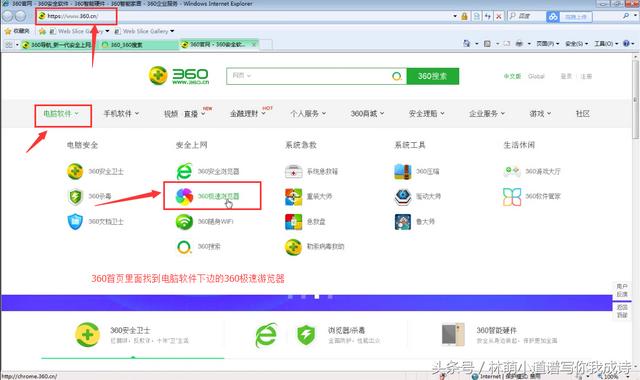Image resolution: width=640 pixels, height=380 pixels.
Task: Open the 360杀毒 green shield icon
Action: (75, 197)
